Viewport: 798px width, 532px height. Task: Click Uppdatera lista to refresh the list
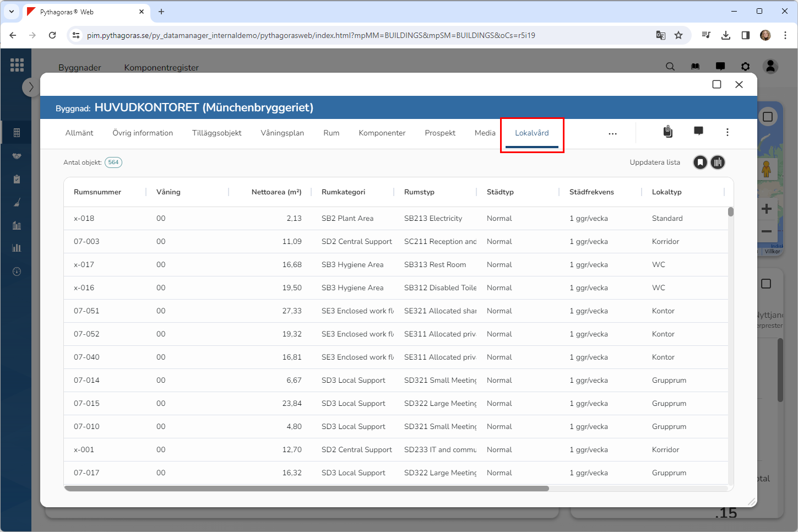[654, 162]
